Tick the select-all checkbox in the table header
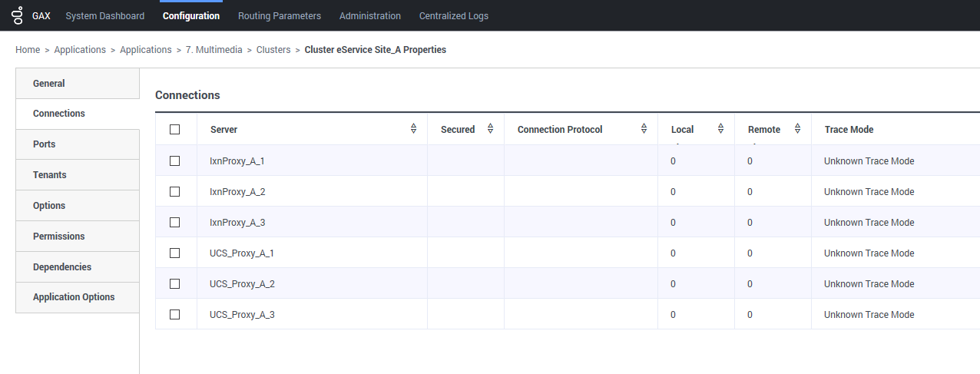980x374 pixels. (x=174, y=130)
